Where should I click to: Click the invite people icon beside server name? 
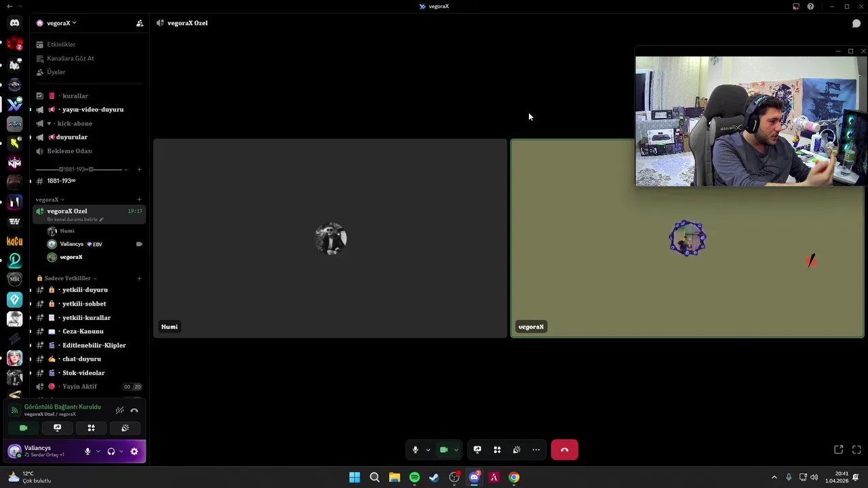click(140, 23)
